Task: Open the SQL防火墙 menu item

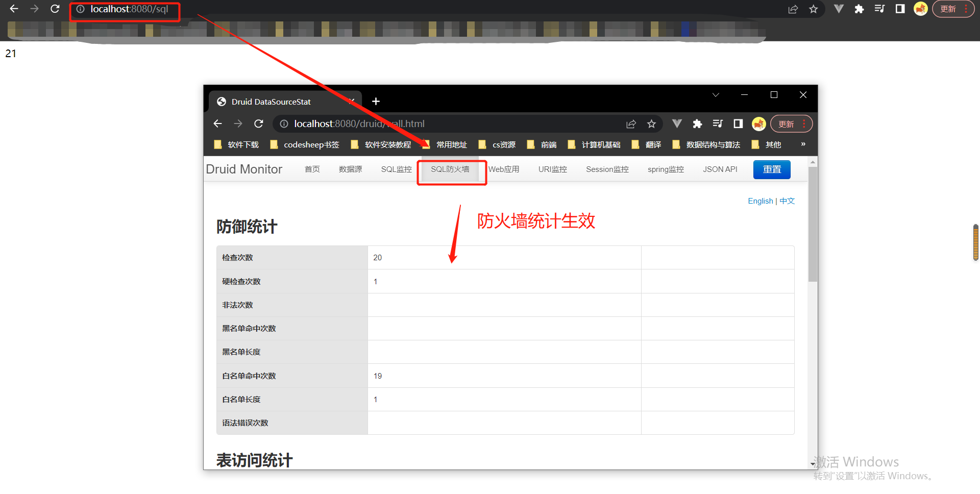Action: [450, 169]
